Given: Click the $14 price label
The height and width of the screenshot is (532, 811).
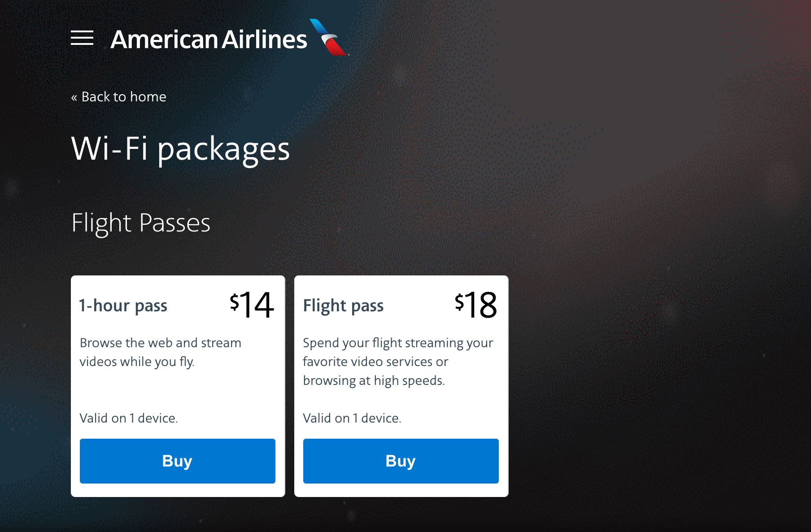Looking at the screenshot, I should [x=252, y=305].
